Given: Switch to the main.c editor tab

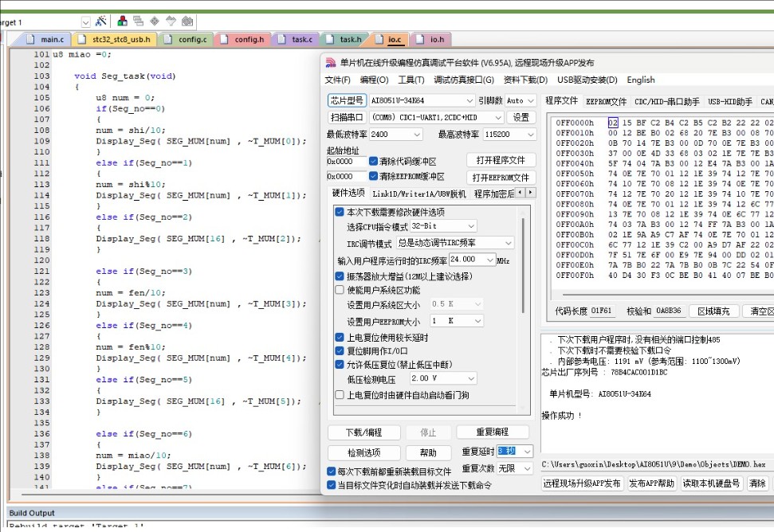Looking at the screenshot, I should 45,39.
